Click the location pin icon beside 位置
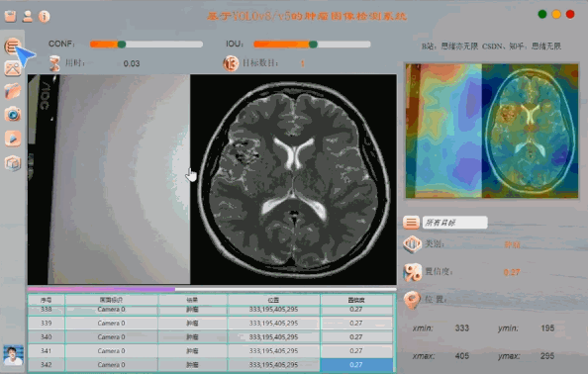The image size is (588, 374). 412,300
